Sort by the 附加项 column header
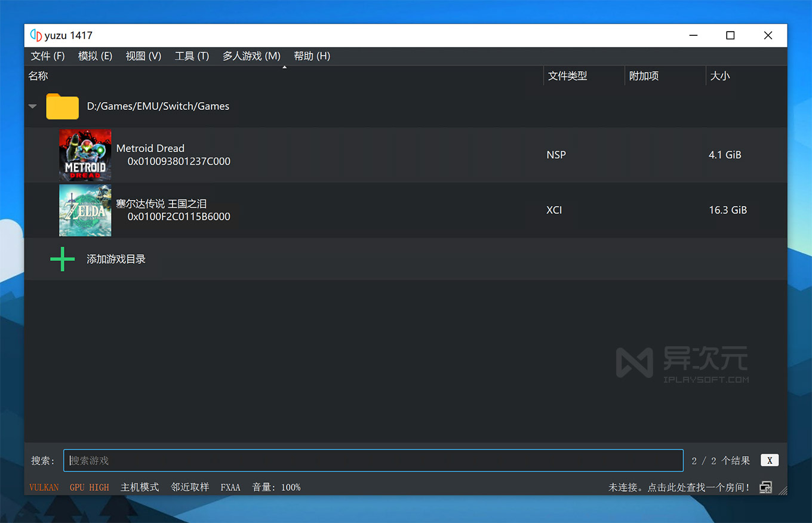This screenshot has width=812, height=523. (644, 76)
